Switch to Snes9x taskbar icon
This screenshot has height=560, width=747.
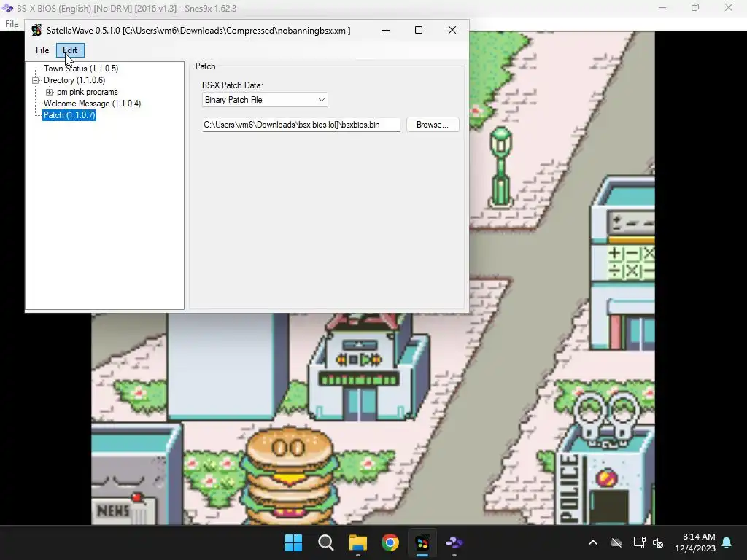[454, 542]
